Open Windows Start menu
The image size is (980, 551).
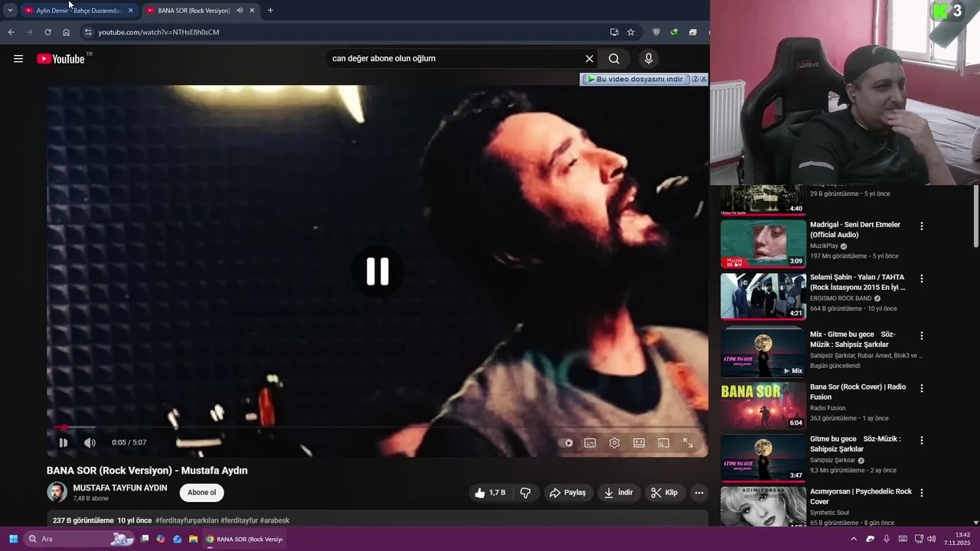tap(13, 539)
